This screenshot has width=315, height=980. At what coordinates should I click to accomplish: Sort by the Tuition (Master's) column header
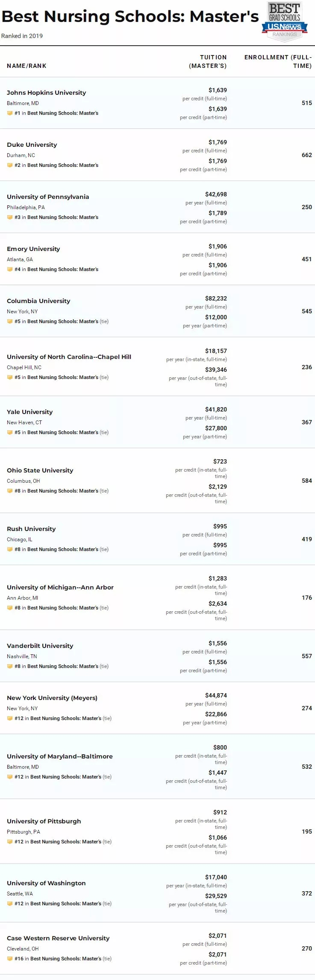208,61
